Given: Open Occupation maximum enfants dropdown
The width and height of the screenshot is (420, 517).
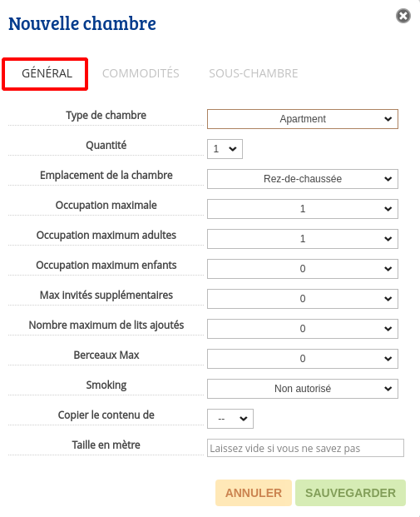Looking at the screenshot, I should 303,269.
